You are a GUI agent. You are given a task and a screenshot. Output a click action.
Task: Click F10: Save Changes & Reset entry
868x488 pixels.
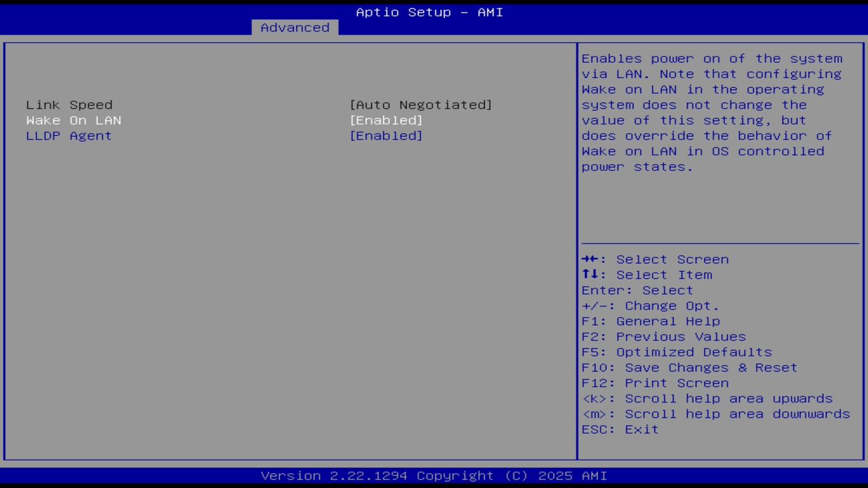(x=689, y=367)
